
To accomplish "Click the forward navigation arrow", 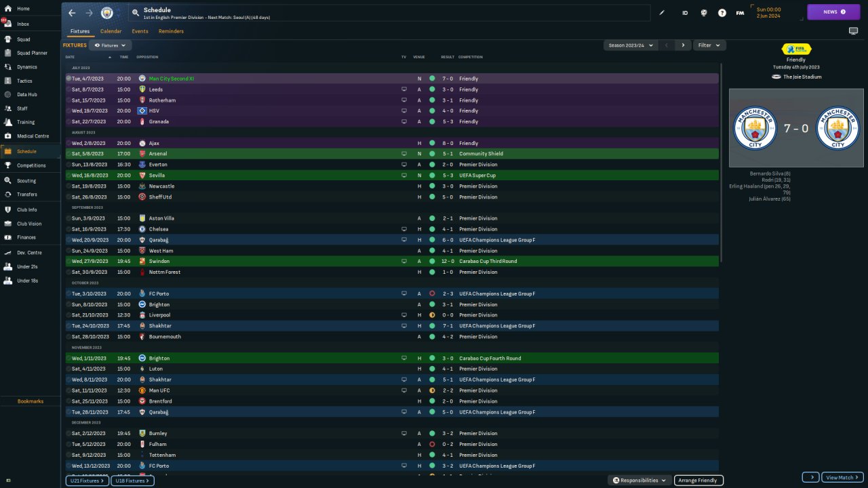I will (90, 13).
